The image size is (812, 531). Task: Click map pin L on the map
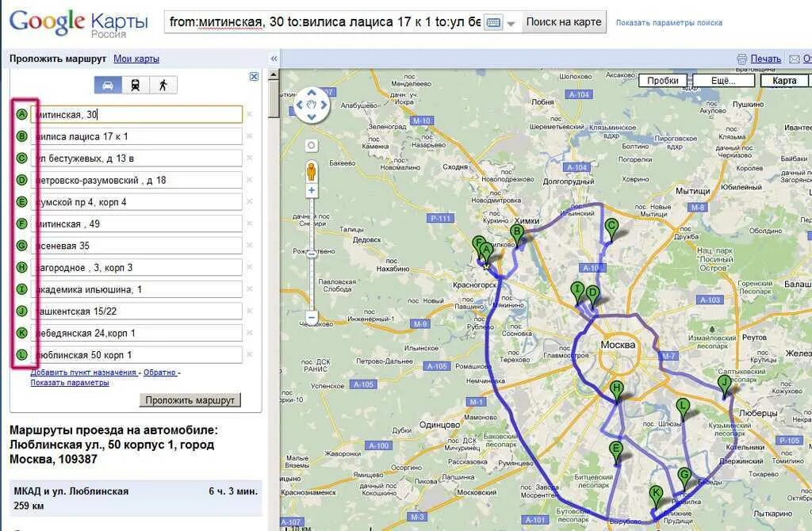(x=683, y=408)
